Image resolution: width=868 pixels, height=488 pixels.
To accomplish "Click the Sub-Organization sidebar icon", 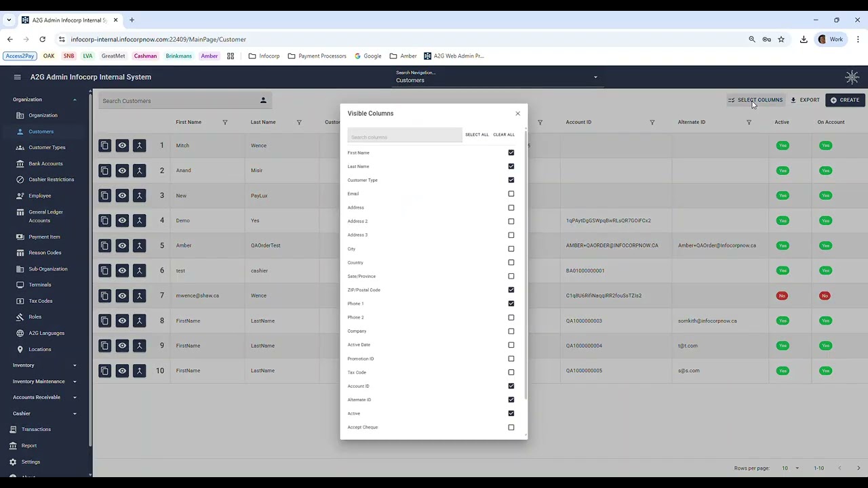I will (x=20, y=269).
